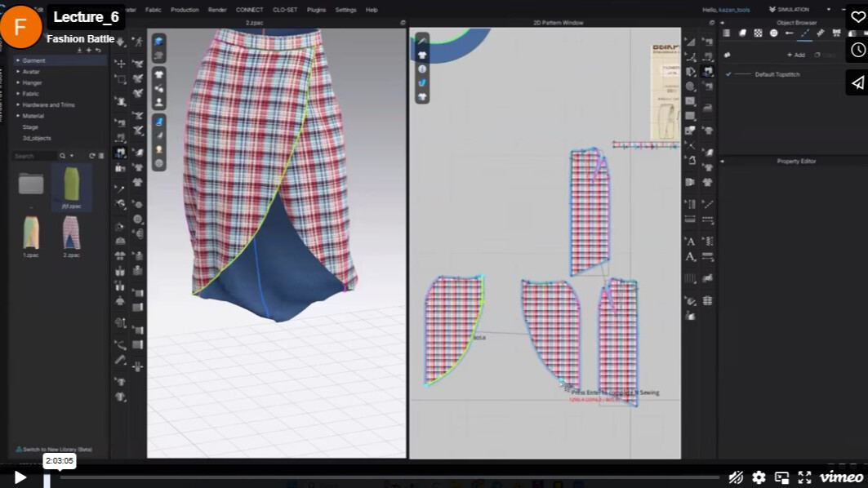
Task: Click the Topstitch icon in Object Browser
Action: tap(804, 33)
